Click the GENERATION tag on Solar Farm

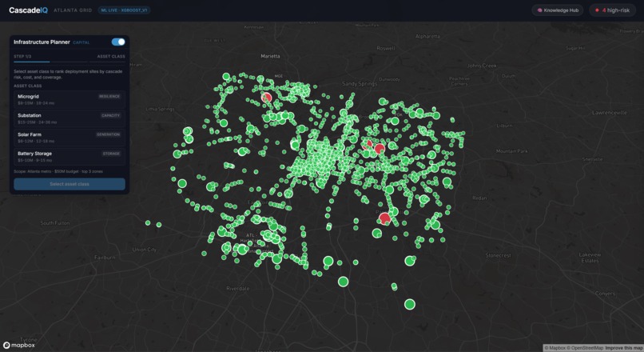point(109,134)
